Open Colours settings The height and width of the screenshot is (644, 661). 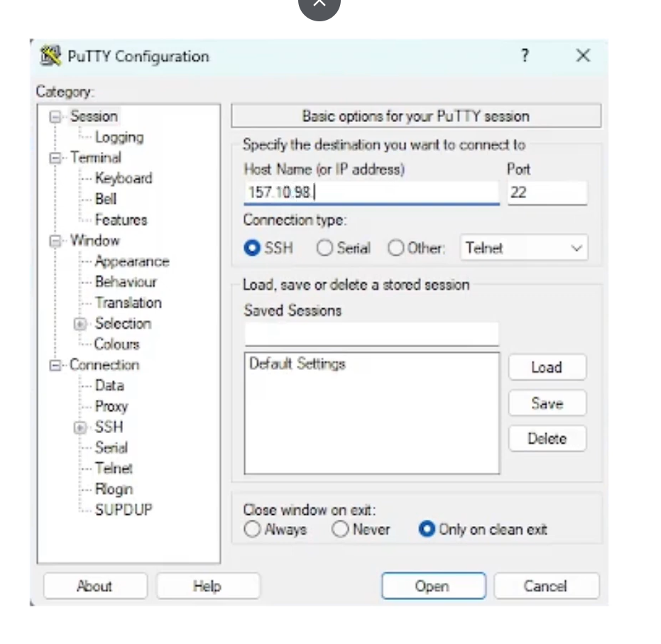116,344
